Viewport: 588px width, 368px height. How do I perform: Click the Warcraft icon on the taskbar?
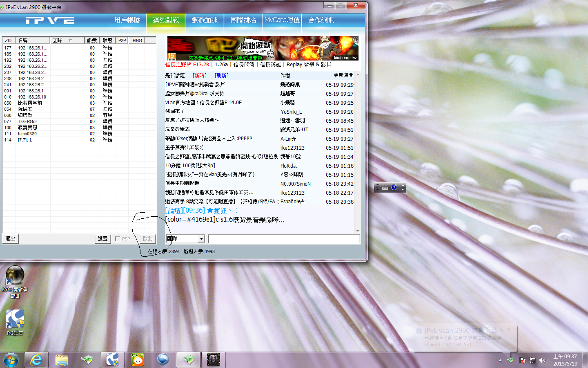click(x=213, y=360)
